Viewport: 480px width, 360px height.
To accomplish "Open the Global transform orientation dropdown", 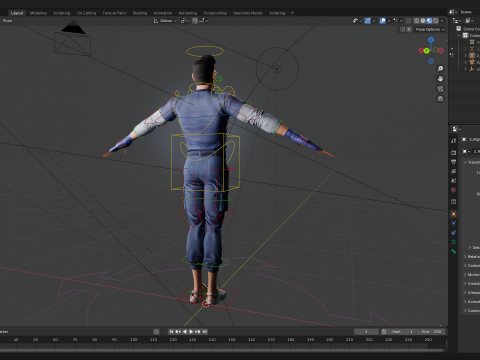I will coord(165,21).
